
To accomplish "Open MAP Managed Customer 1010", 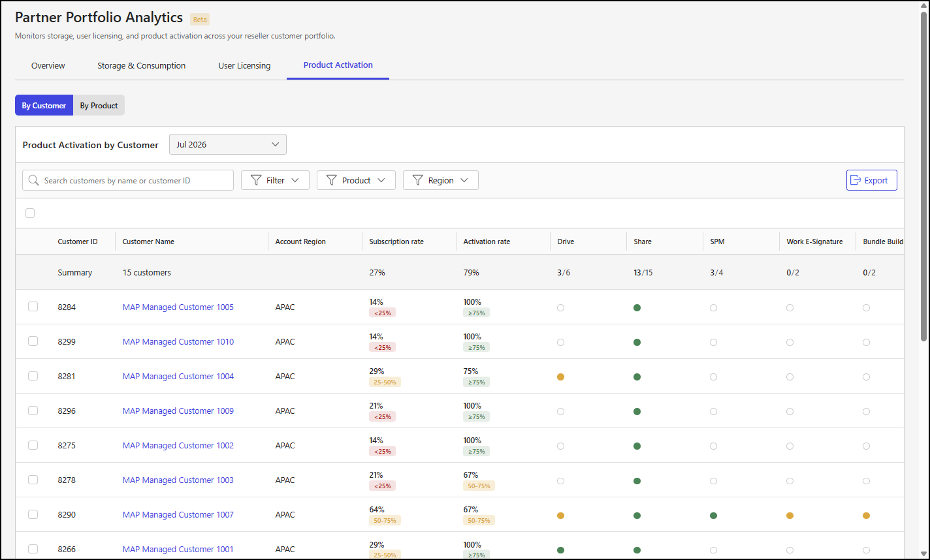I will (x=178, y=341).
